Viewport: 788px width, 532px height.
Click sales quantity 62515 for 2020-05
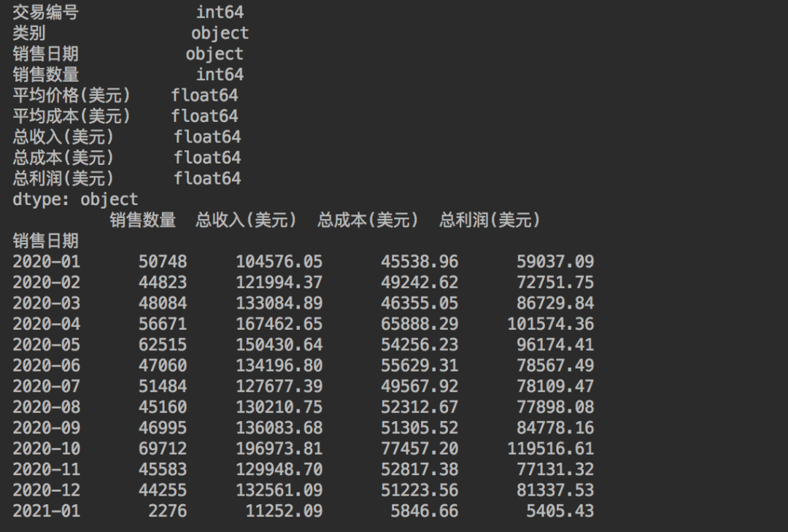[x=163, y=344]
